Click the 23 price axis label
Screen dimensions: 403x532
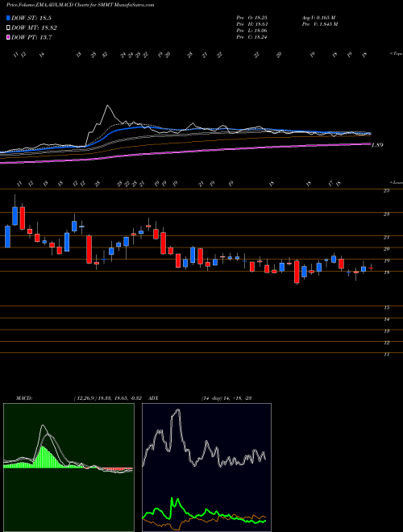(x=386, y=214)
